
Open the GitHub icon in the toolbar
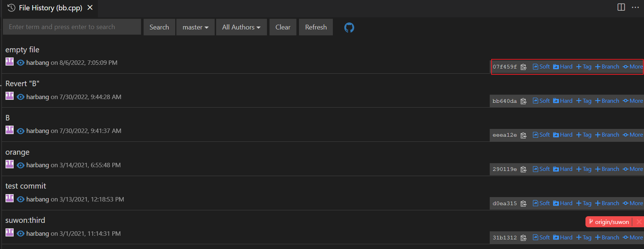point(349,27)
